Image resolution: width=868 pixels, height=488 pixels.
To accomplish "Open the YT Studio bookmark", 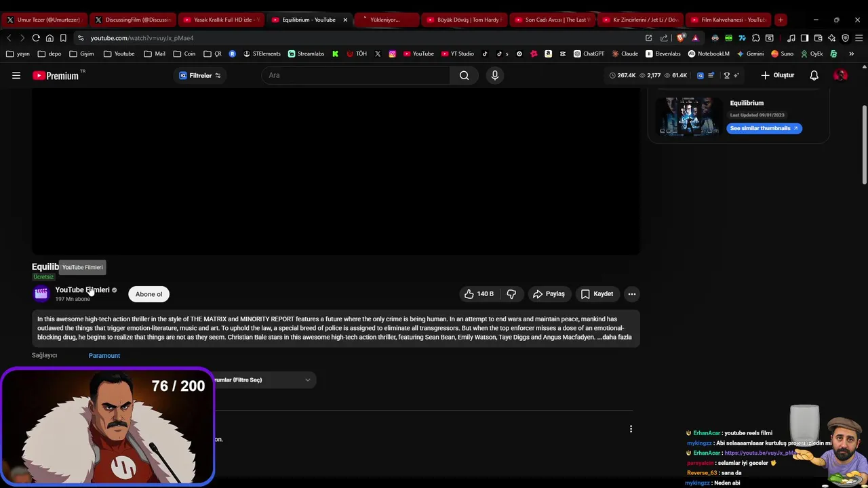I will (458, 54).
